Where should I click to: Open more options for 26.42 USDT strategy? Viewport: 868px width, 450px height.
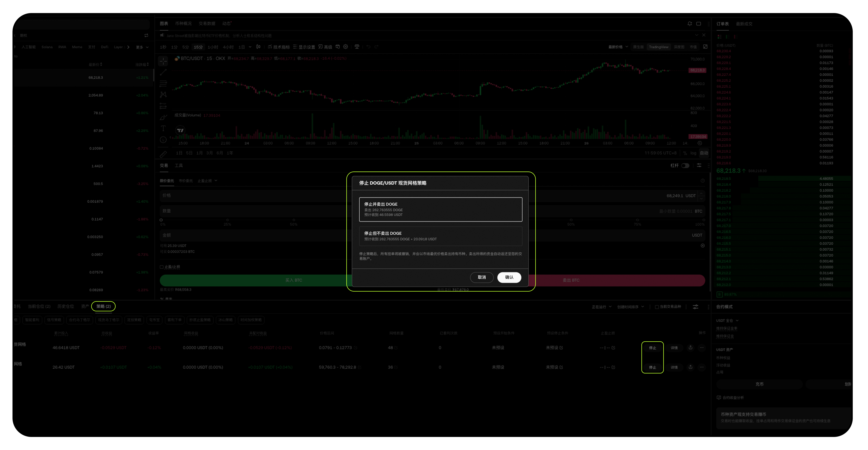702,367
